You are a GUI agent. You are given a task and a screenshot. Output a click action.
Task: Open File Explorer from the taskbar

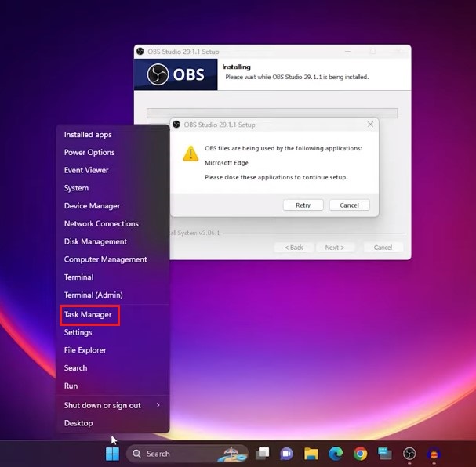311,454
